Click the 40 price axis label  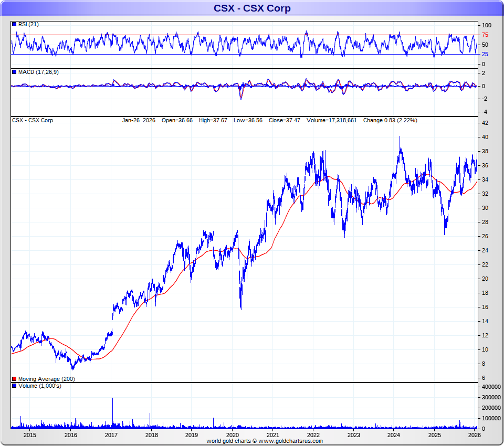click(485, 137)
